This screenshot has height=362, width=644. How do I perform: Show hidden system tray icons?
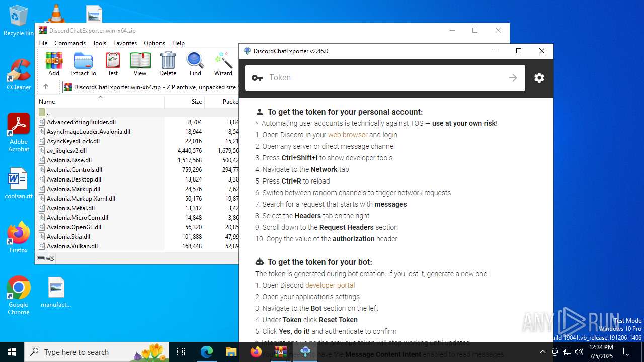542,352
